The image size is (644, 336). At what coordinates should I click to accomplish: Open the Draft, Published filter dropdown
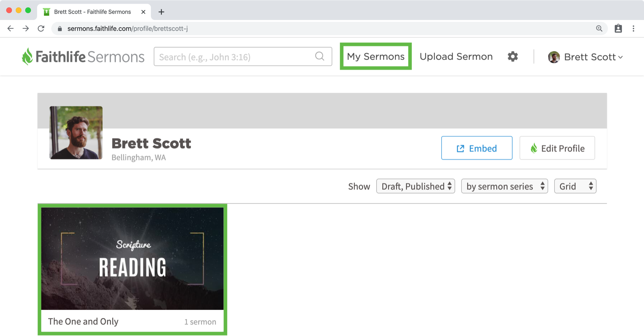[416, 186]
